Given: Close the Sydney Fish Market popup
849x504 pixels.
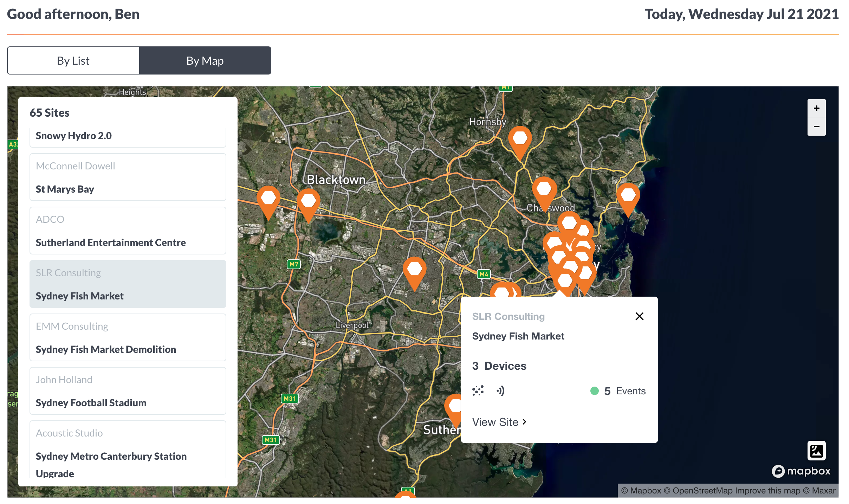Looking at the screenshot, I should pos(640,316).
